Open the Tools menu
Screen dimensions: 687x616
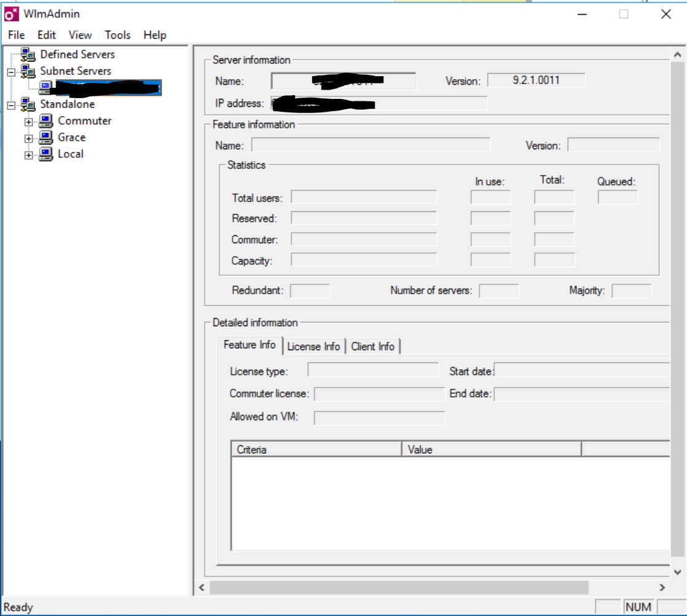117,35
